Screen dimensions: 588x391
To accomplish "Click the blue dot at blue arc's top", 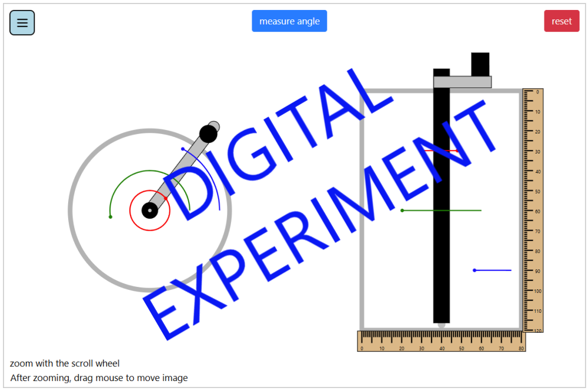I will (x=183, y=149).
